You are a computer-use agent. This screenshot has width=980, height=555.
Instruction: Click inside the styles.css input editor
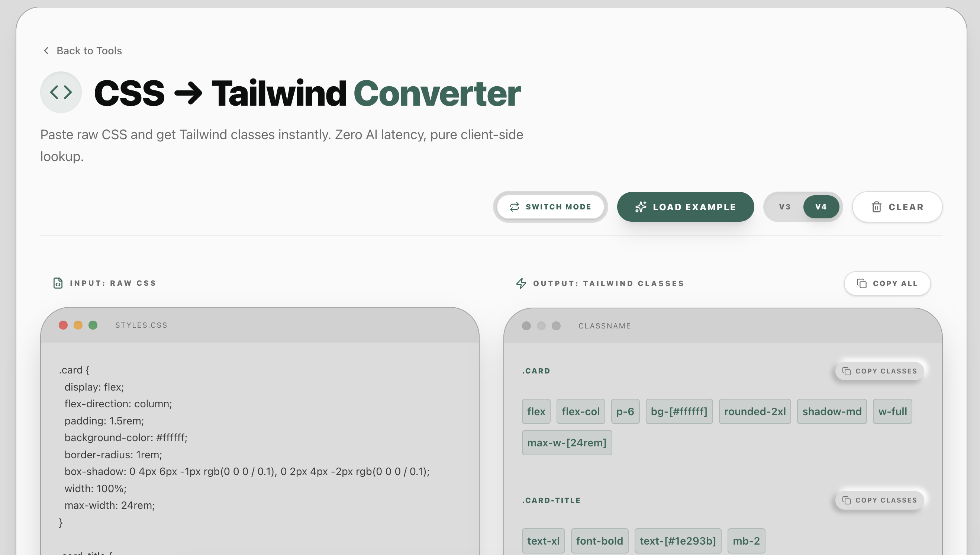pyautogui.click(x=260, y=449)
